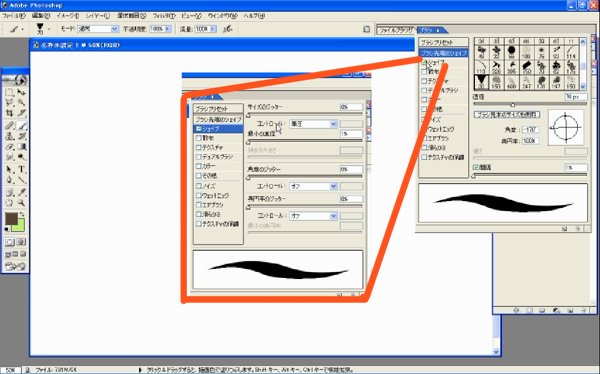Viewport: 600px width, 374px height.
Task: Select the Type (T) tool
Action: (21, 169)
